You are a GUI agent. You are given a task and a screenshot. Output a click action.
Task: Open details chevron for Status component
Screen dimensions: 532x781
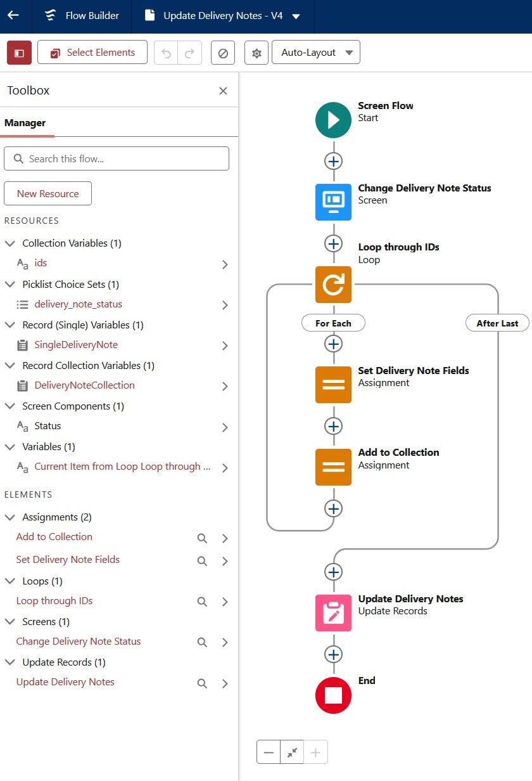coord(225,427)
